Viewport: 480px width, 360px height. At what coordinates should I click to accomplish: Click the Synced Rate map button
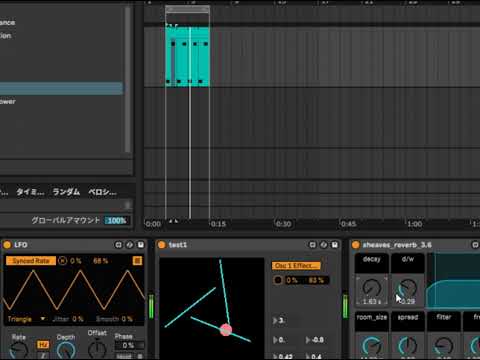(31, 261)
